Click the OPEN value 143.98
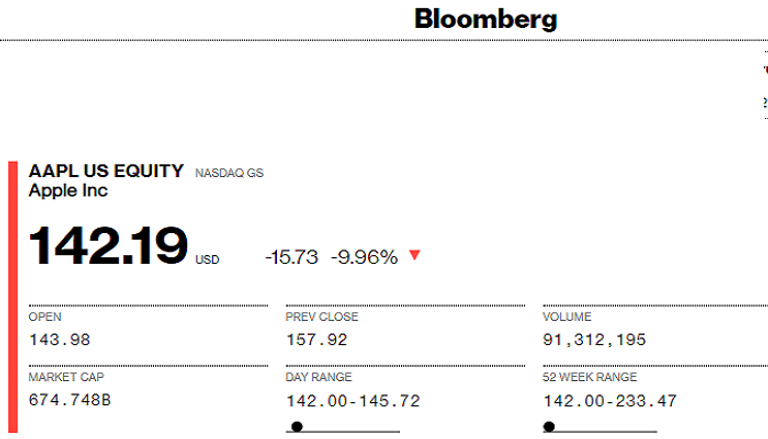 [60, 340]
